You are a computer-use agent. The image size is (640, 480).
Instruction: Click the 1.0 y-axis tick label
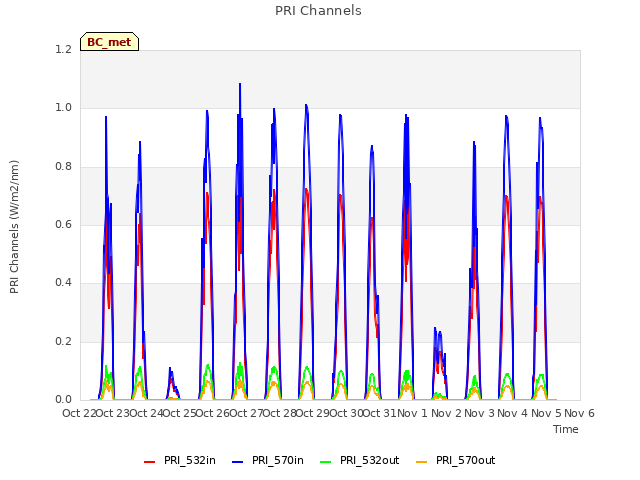[x=63, y=108]
